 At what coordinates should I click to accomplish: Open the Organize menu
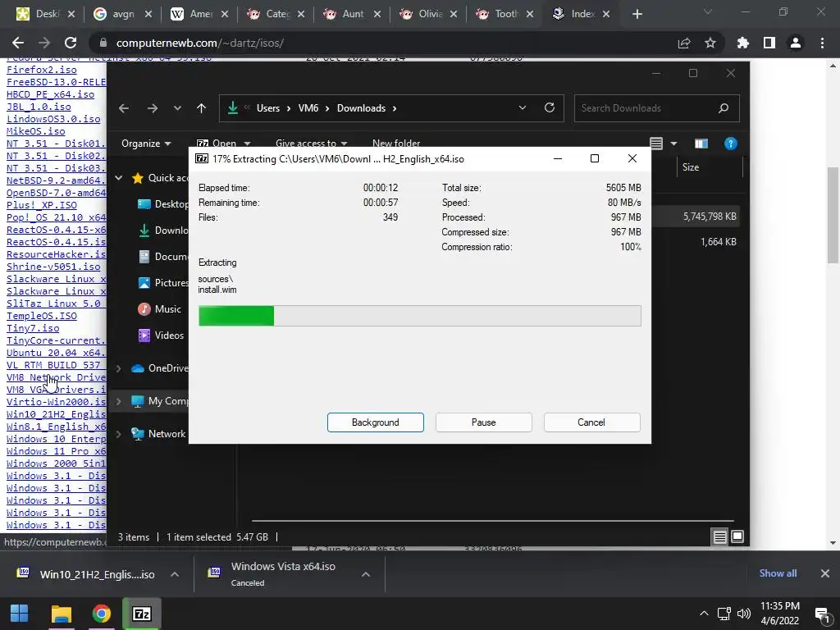click(x=146, y=143)
